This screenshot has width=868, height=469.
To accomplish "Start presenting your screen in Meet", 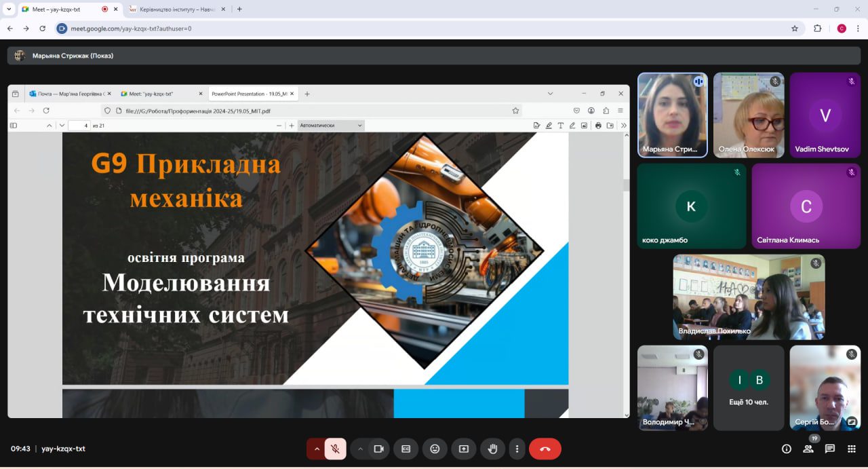I will click(x=464, y=449).
